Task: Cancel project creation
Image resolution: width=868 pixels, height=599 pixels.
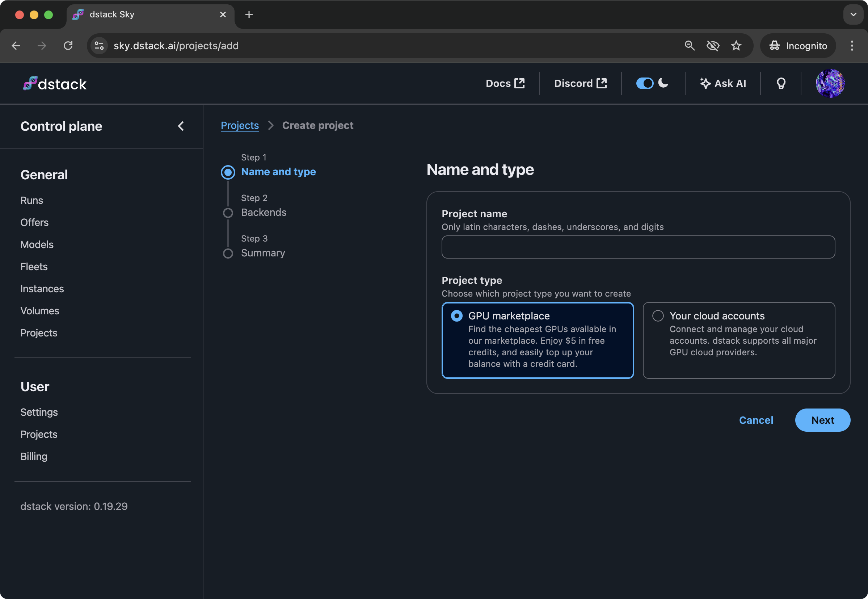Action: 756,420
